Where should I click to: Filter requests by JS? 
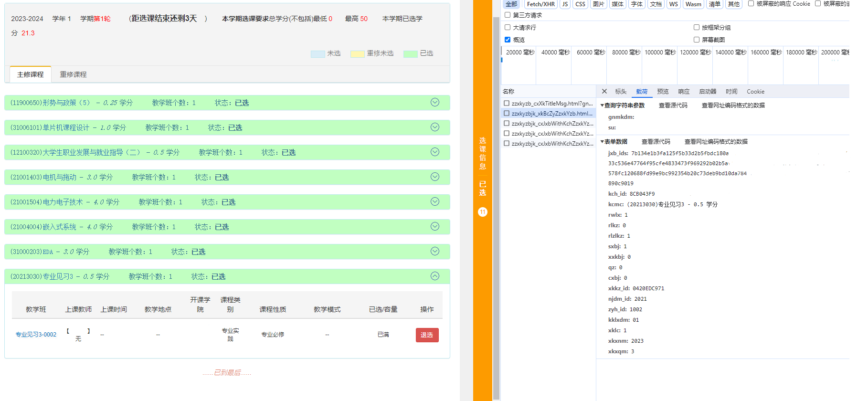(565, 4)
